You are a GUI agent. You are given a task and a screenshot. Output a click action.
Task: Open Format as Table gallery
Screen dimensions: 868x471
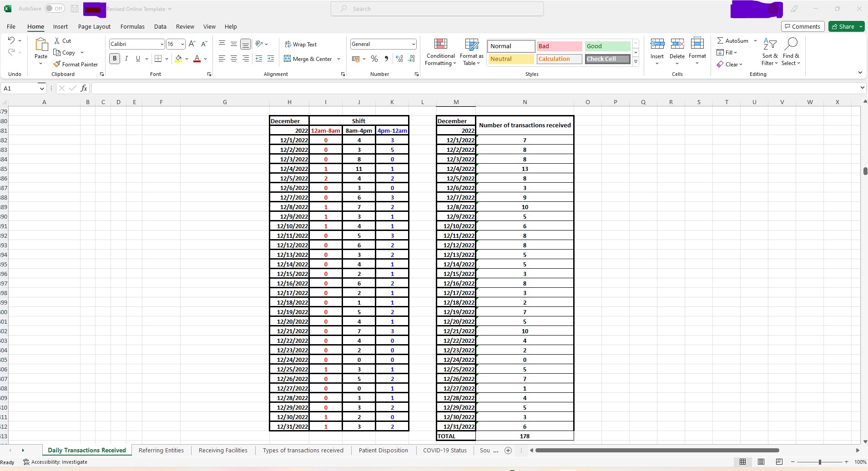click(x=472, y=52)
